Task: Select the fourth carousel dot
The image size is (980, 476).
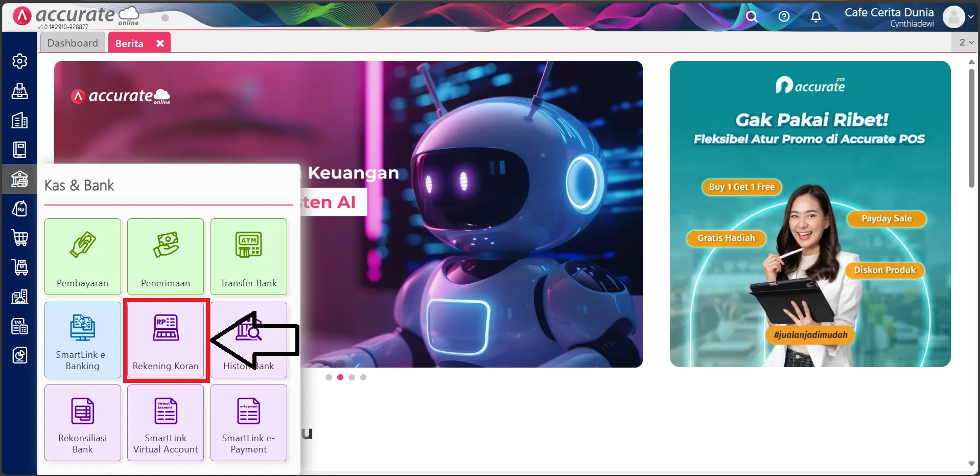Action: click(363, 377)
